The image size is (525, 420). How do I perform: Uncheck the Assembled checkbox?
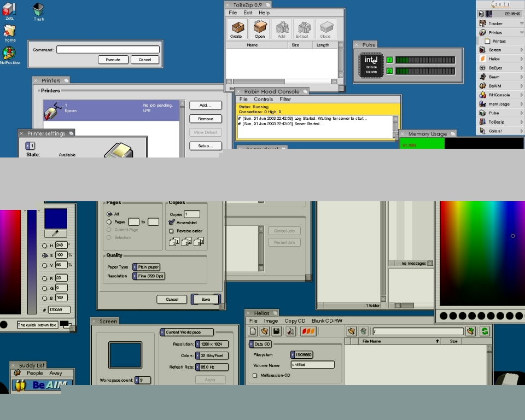(172, 223)
